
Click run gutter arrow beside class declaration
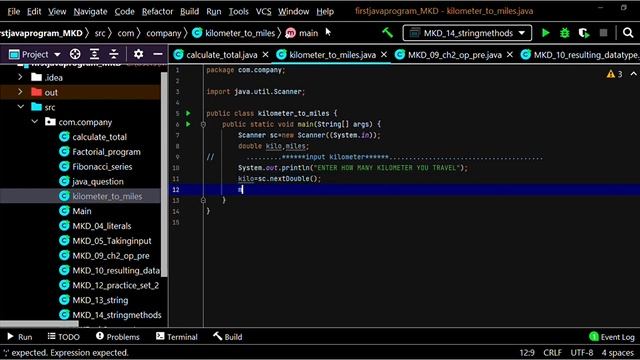[x=188, y=113]
